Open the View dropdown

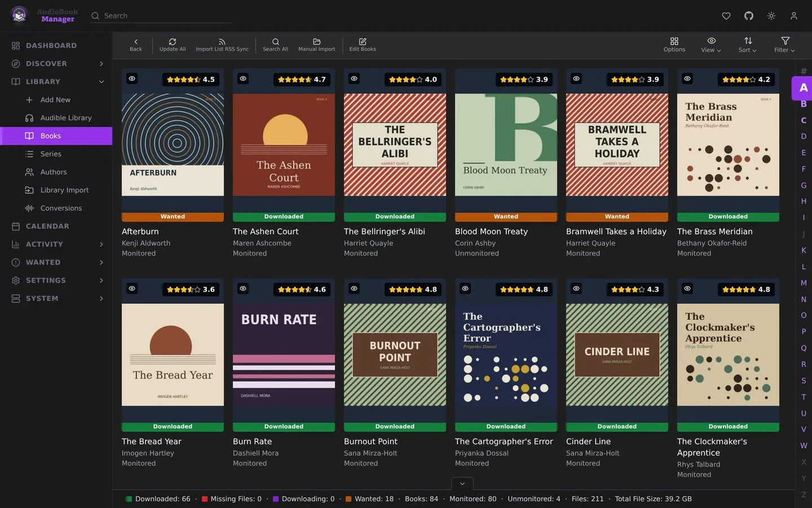point(711,45)
